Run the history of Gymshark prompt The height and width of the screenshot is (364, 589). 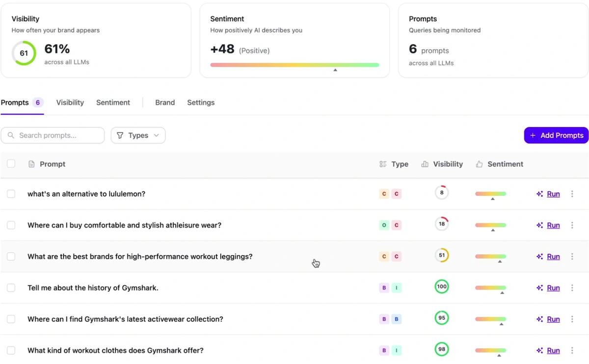(x=553, y=288)
